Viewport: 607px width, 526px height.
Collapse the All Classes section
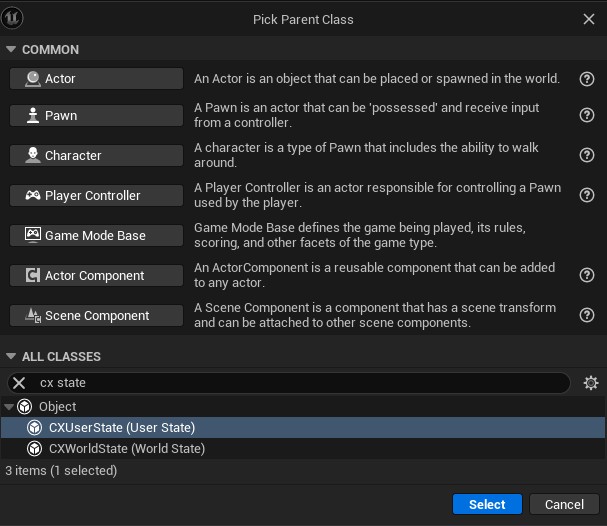pos(11,357)
